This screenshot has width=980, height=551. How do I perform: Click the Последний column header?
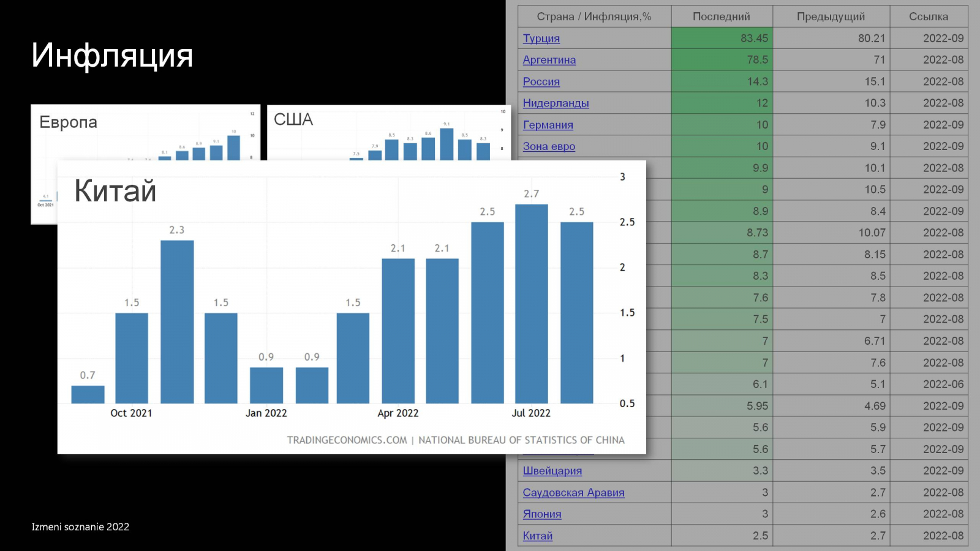click(722, 17)
